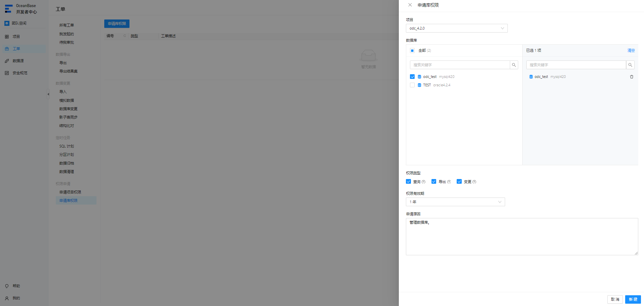Click the help icon next to 导出 permission
Viewport: 644px width, 306px height.
(x=449, y=182)
